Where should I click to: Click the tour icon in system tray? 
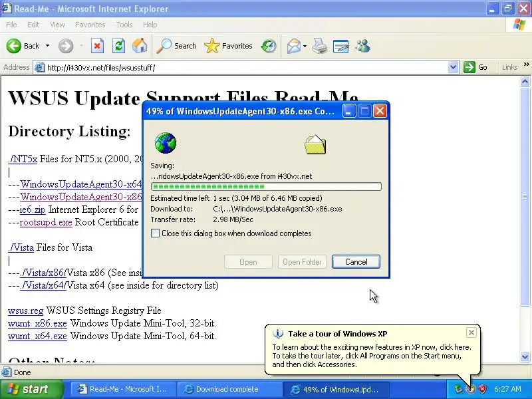[x=470, y=389]
